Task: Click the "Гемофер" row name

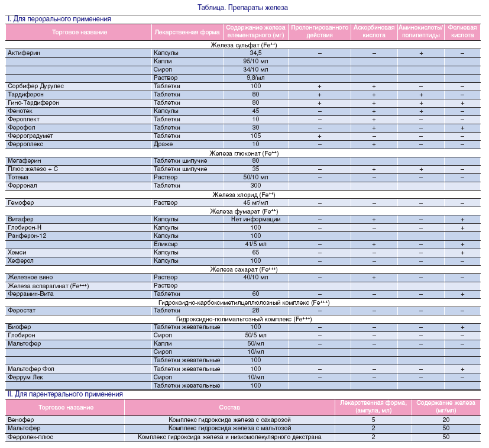Action: tap(21, 202)
